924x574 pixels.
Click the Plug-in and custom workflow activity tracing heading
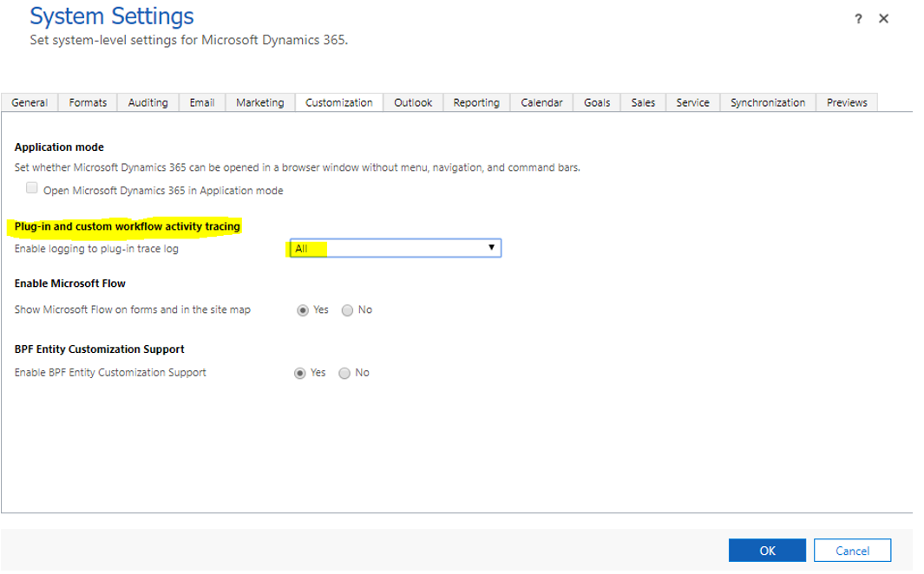click(128, 226)
